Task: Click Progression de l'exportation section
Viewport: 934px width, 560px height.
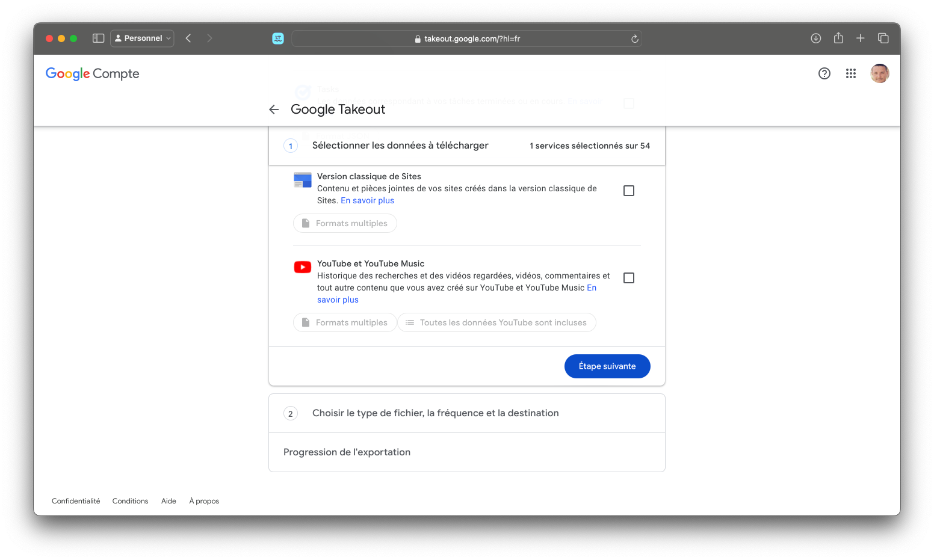Action: tap(467, 452)
